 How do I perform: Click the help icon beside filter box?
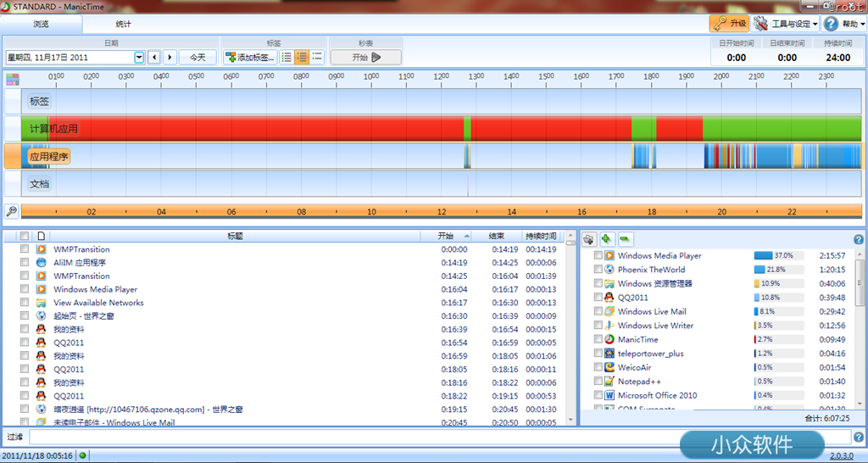[x=859, y=437]
